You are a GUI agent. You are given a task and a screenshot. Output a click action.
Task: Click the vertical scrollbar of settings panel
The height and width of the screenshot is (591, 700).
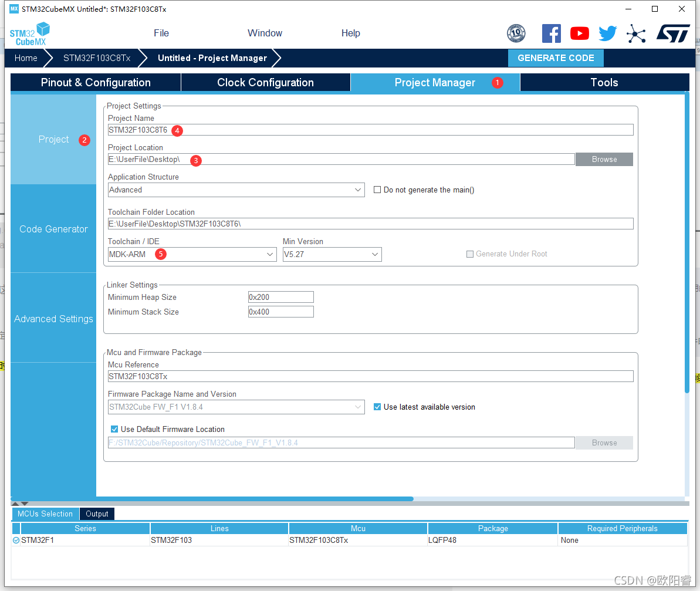687,244
